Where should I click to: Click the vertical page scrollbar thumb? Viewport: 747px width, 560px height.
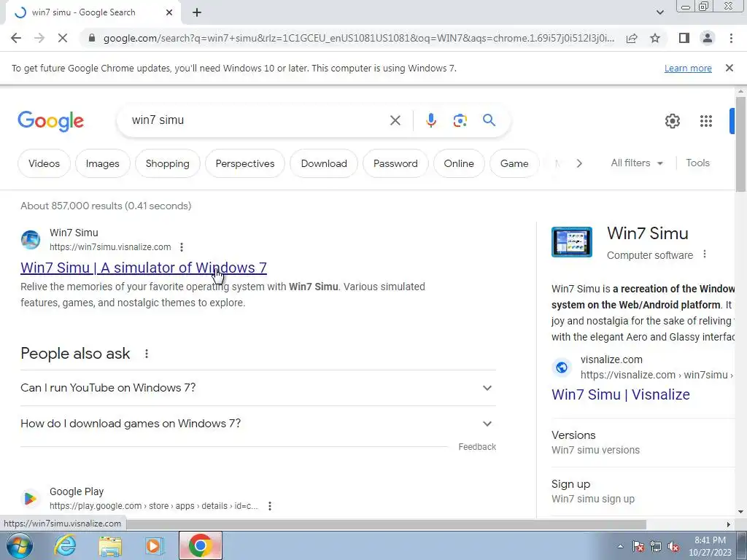[740, 144]
